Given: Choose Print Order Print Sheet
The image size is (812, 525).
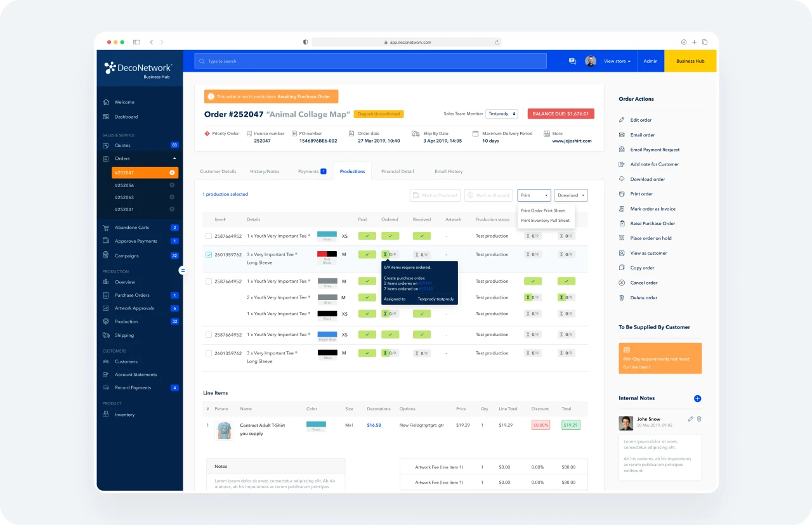Looking at the screenshot, I should click(543, 211).
